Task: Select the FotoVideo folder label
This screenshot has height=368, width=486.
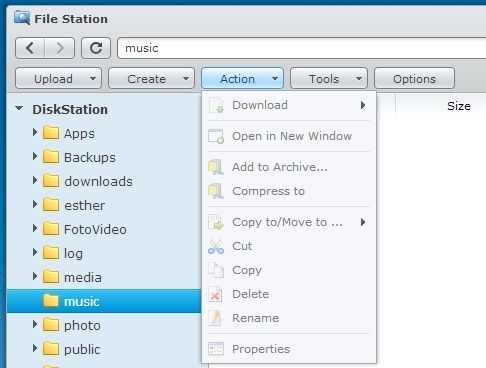Action: (95, 229)
